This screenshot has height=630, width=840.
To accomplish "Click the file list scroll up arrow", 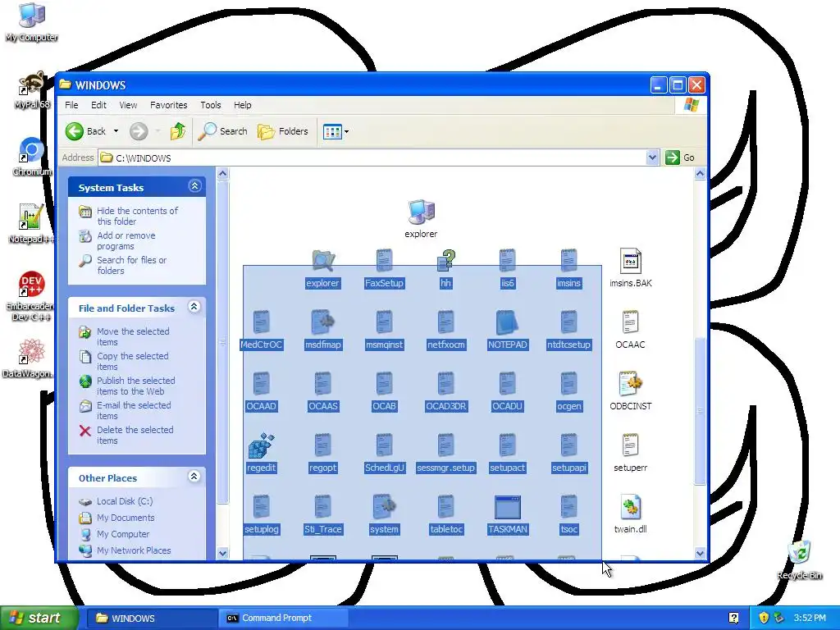I will tap(700, 174).
